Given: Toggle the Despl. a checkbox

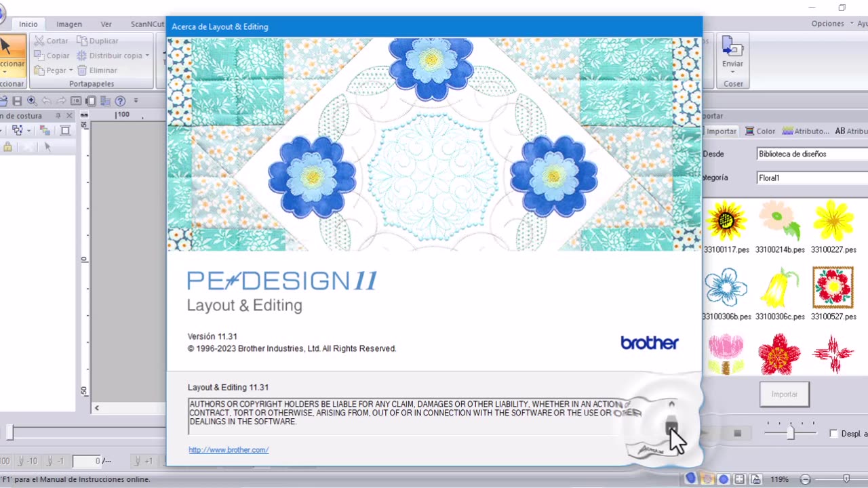Looking at the screenshot, I should tap(833, 434).
